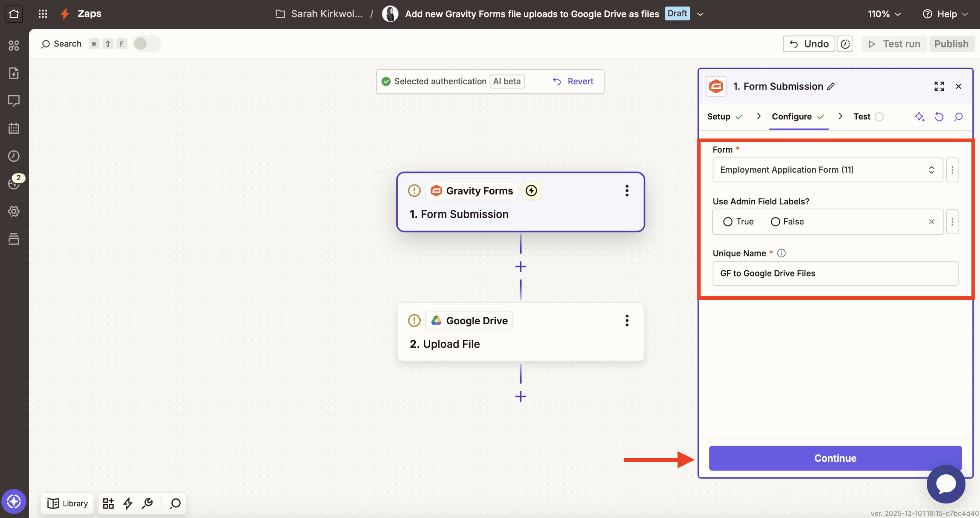Select the True radio button for Admin Field Labels
980x518 pixels.
pyautogui.click(x=728, y=221)
